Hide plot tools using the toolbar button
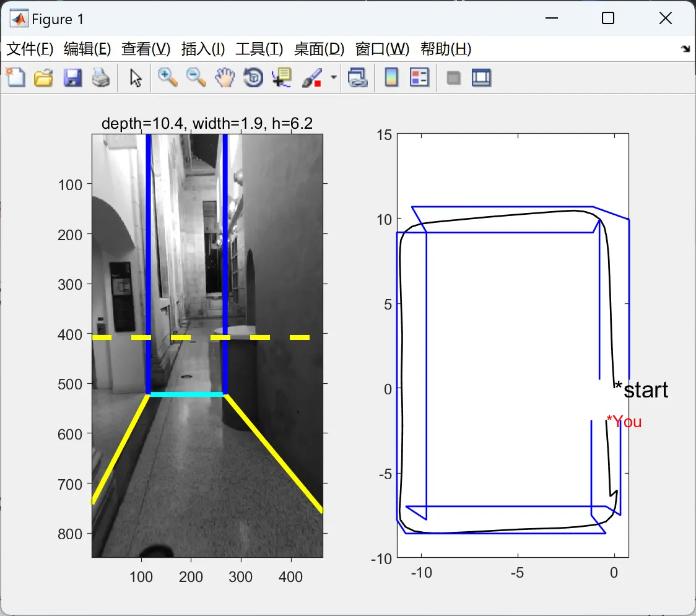The width and height of the screenshot is (696, 616). tap(454, 78)
